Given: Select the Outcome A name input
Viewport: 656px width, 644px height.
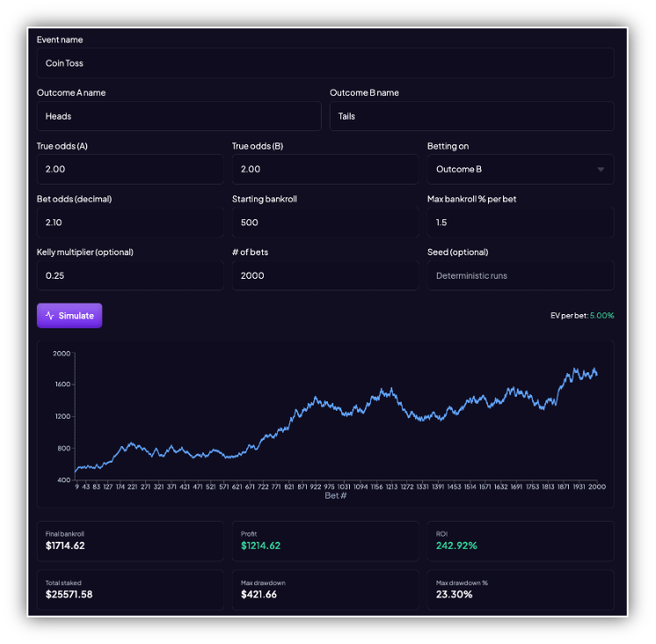Looking at the screenshot, I should click(179, 116).
